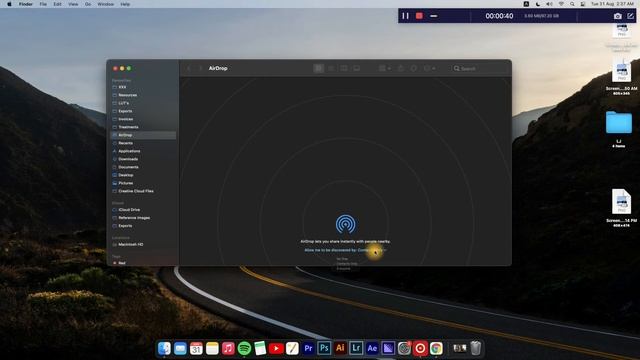Switch to icon view in Finder toolbar
This screenshot has height=360, width=640.
point(318,68)
